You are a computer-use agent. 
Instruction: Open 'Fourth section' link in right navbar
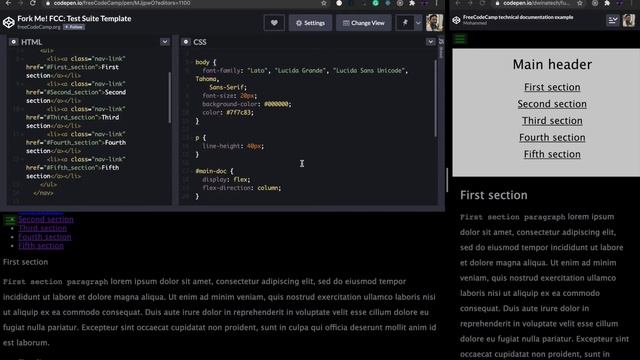(x=552, y=138)
